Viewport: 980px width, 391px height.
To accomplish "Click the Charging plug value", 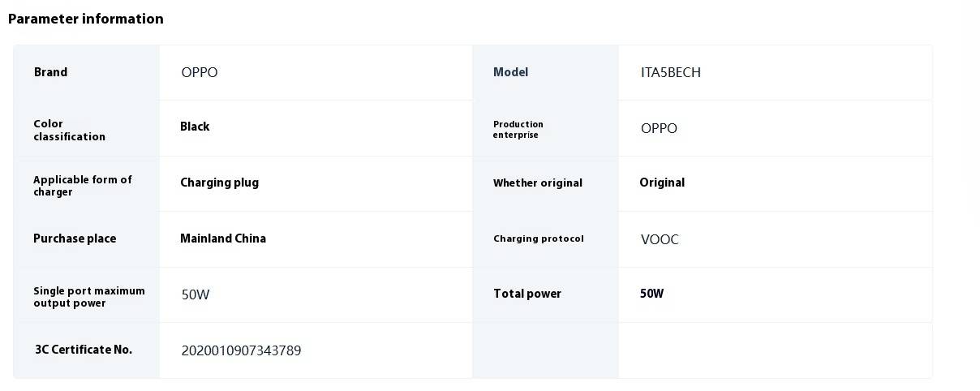I will point(219,183).
